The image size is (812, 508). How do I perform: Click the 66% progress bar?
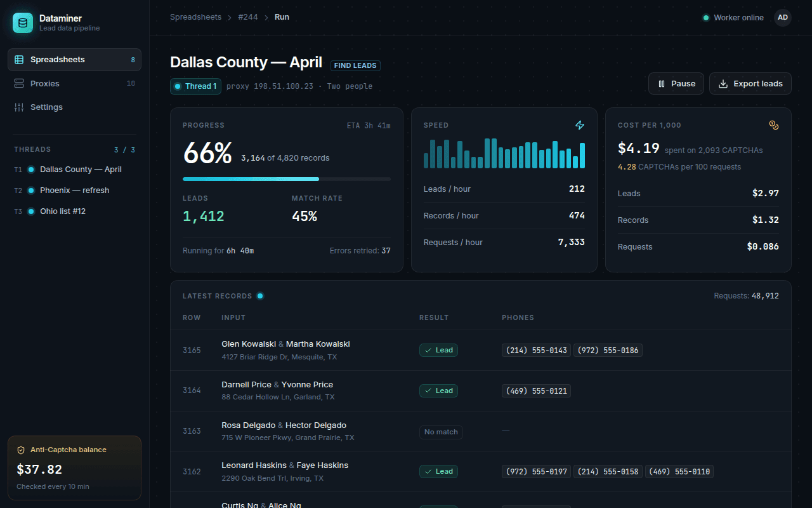click(287, 179)
